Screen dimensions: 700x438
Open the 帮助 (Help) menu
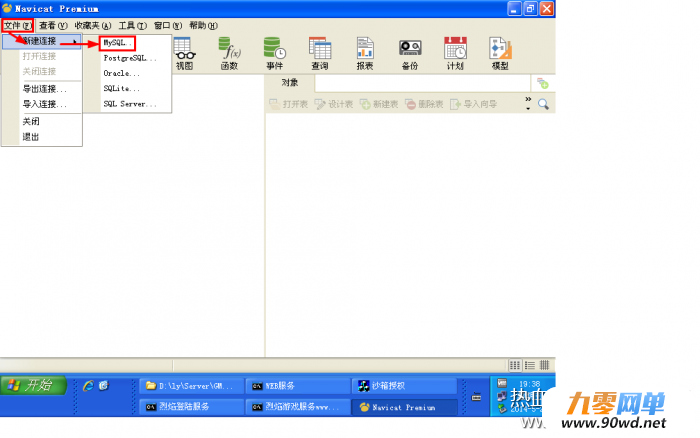pos(203,25)
